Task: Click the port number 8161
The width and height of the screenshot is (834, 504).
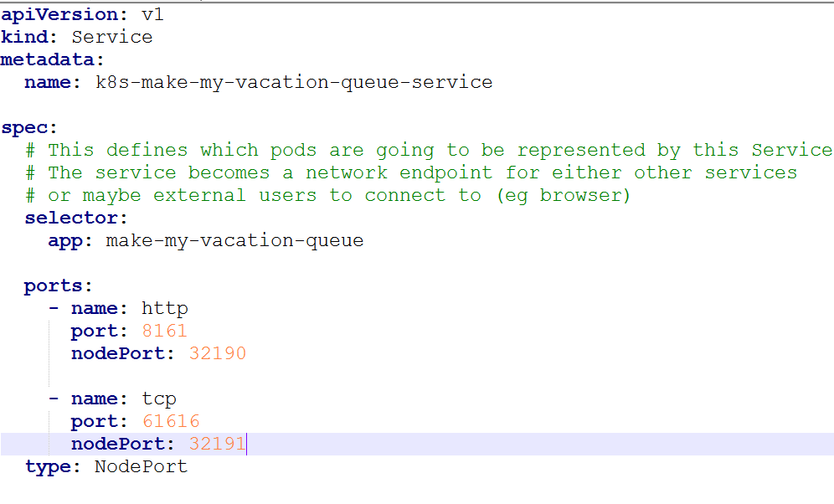Action: click(164, 331)
